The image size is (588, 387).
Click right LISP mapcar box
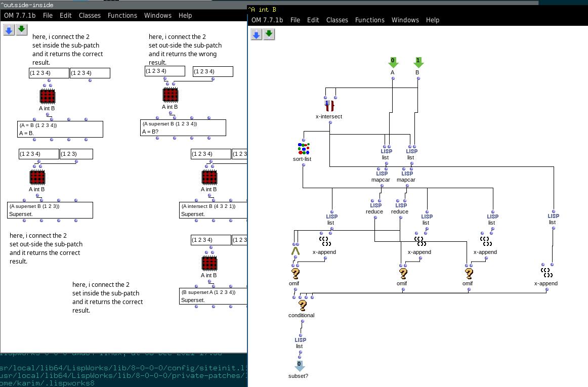click(407, 174)
